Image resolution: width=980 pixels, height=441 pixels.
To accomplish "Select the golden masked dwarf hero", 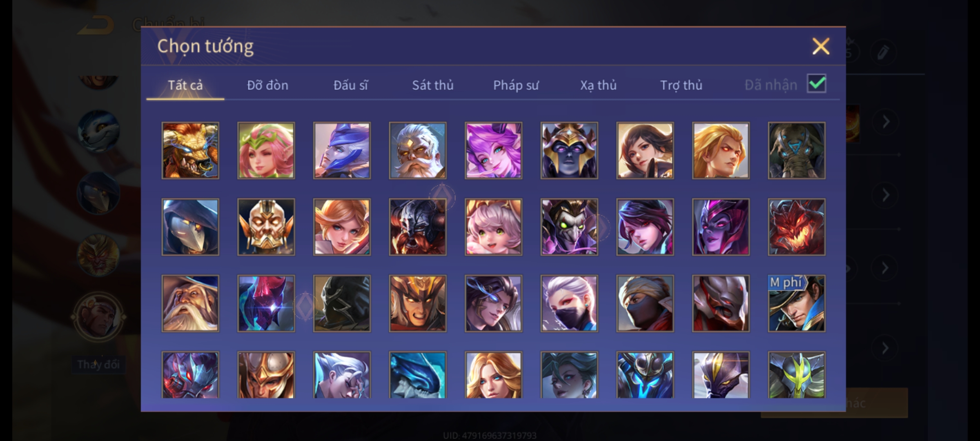I will click(x=266, y=227).
